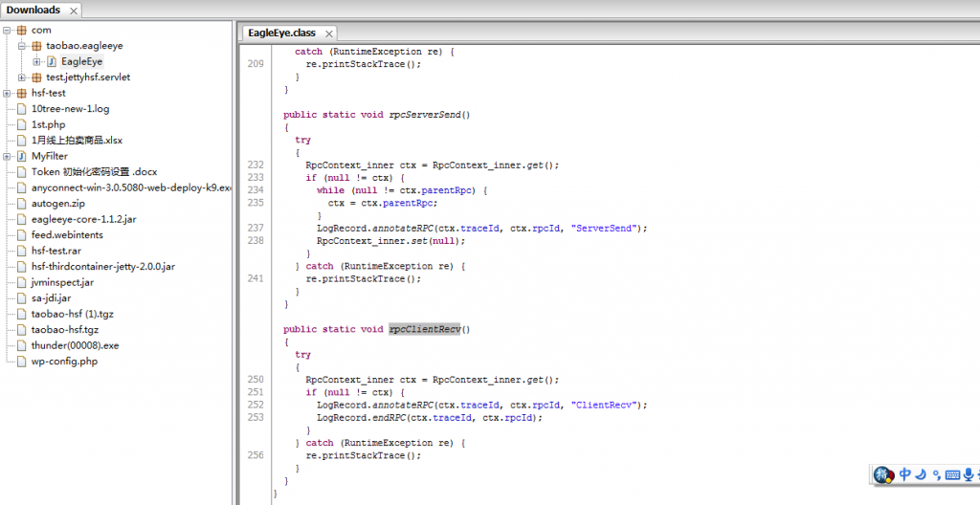Close the EagleEye.class tab
Viewport: 980px width, 505px height.
coord(329,33)
